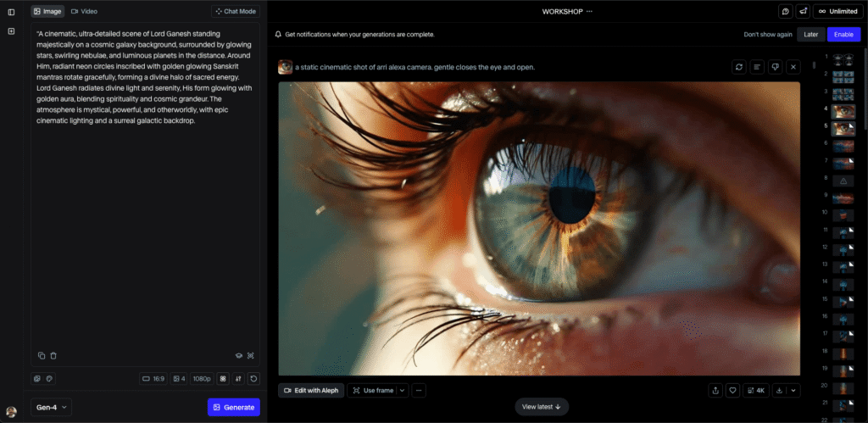
Task: Click the blue Generate button
Action: [234, 408]
